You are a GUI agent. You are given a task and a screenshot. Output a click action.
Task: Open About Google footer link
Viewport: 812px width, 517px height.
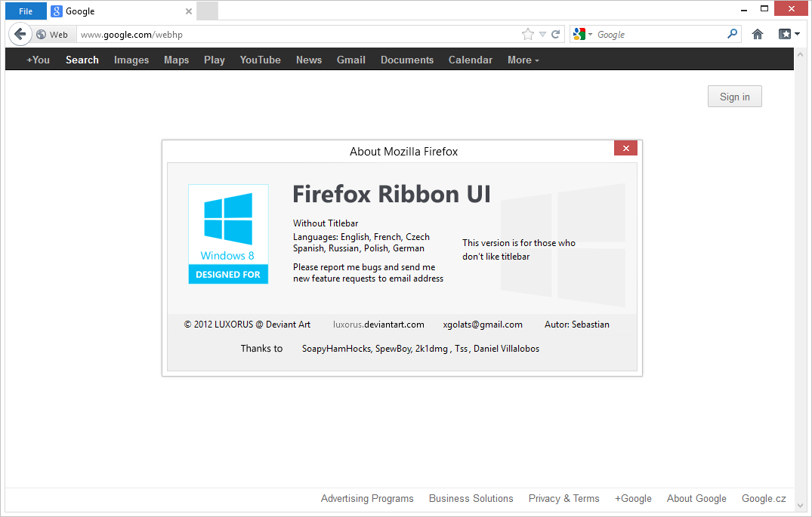[696, 498]
